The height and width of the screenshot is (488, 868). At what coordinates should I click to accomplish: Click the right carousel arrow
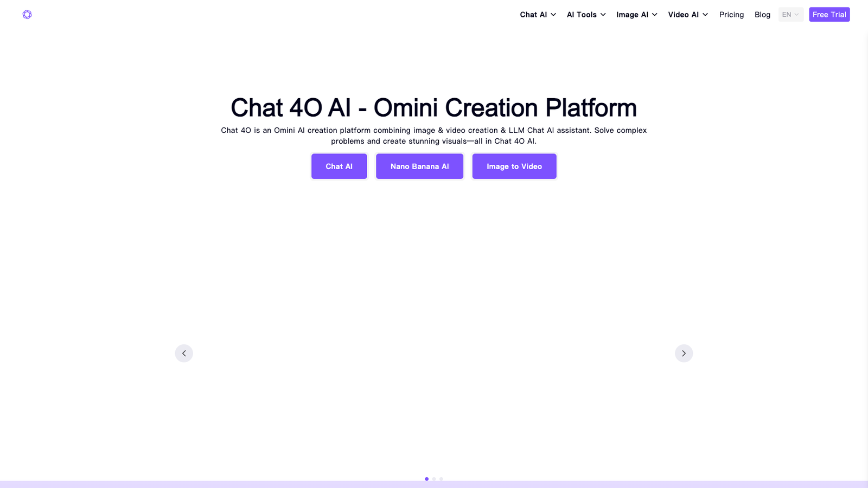tap(684, 353)
